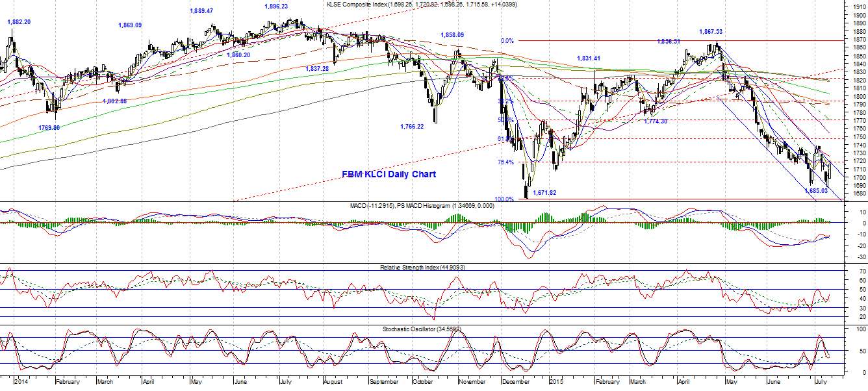Select the 1,882.20 peak price label
868x391 pixels.
[x=19, y=21]
